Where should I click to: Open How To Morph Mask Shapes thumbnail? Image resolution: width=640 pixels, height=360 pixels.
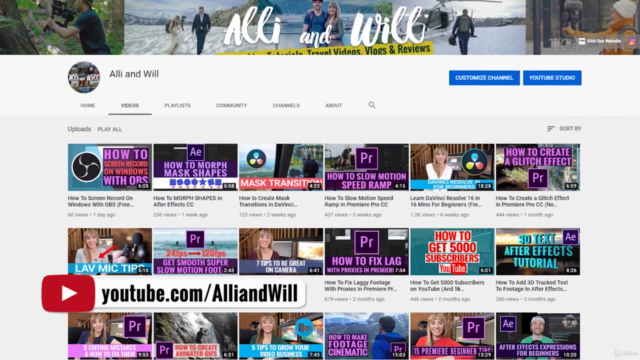point(196,167)
